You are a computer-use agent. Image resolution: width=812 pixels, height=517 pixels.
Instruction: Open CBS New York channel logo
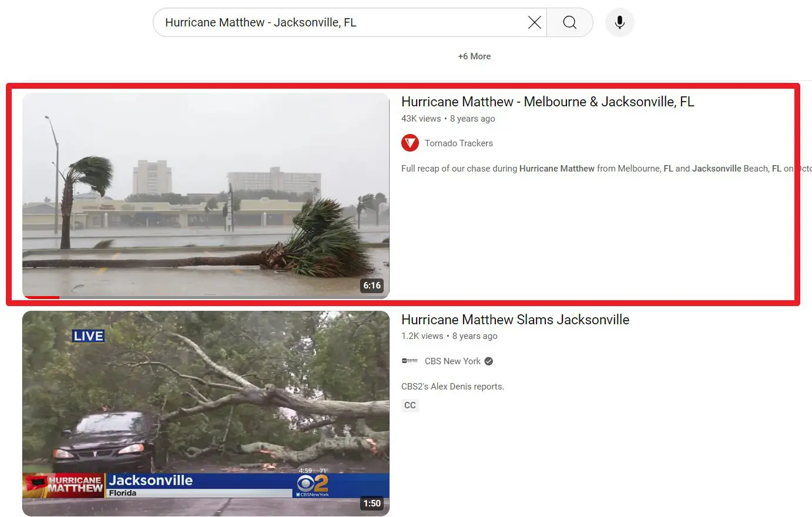pyautogui.click(x=410, y=361)
